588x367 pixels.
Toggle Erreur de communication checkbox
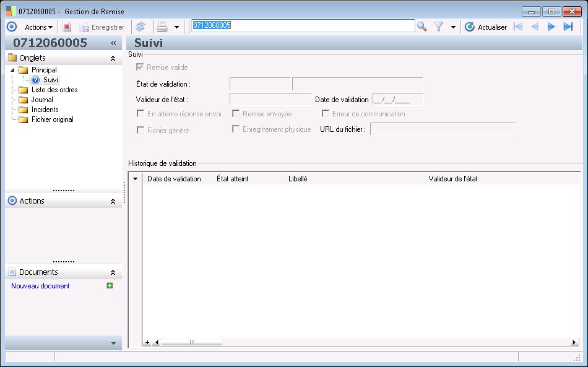(x=326, y=113)
